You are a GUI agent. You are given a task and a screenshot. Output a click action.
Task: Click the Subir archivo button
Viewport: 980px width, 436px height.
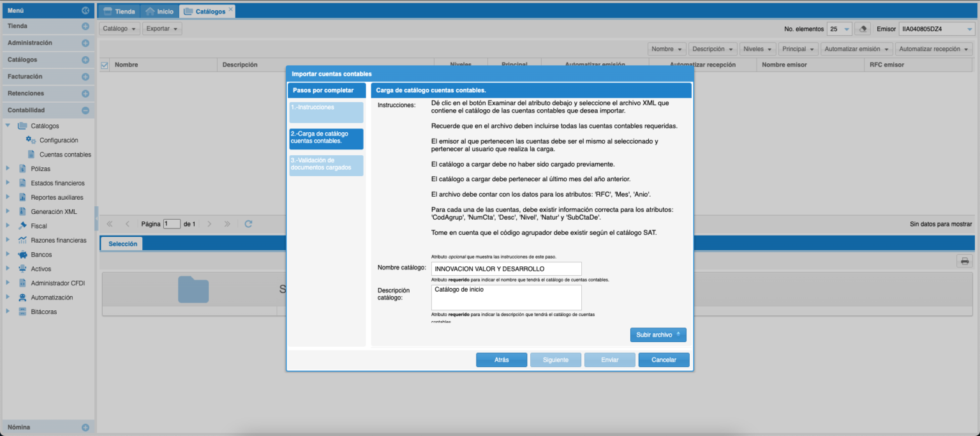coord(658,335)
